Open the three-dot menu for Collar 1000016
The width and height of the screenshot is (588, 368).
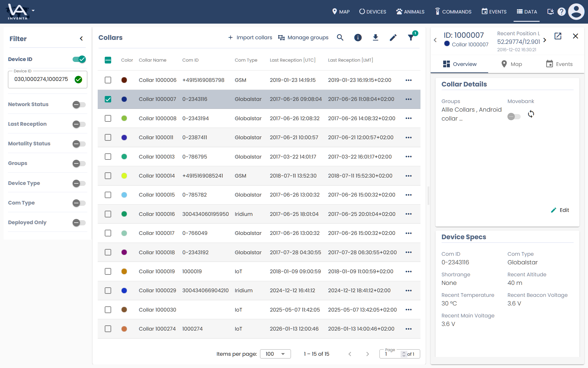click(x=409, y=214)
